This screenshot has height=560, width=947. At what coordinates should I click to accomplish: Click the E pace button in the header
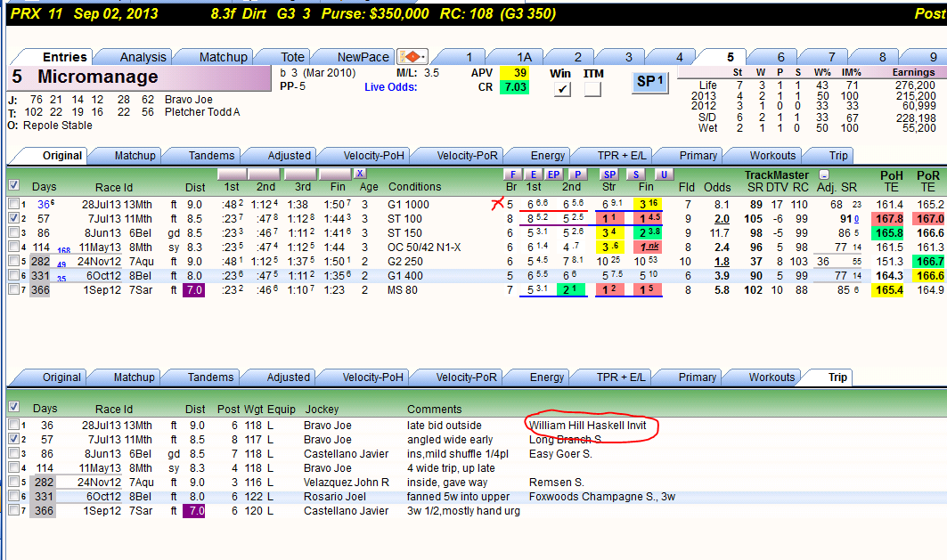[534, 174]
